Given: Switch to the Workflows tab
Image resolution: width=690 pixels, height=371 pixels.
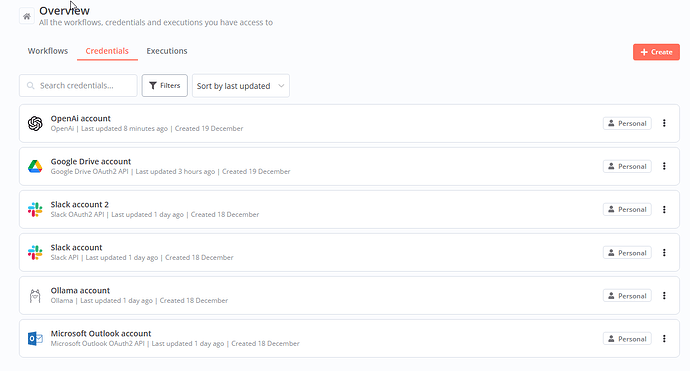Looking at the screenshot, I should [x=48, y=51].
